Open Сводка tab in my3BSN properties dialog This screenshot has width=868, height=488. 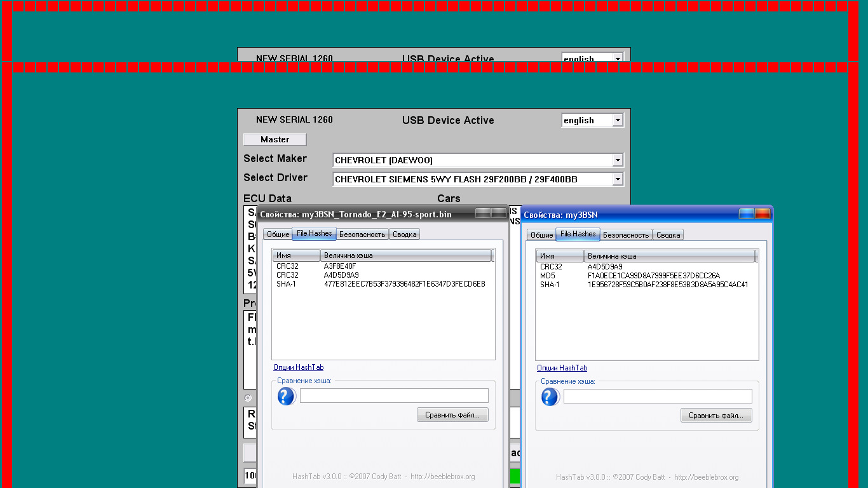point(668,234)
